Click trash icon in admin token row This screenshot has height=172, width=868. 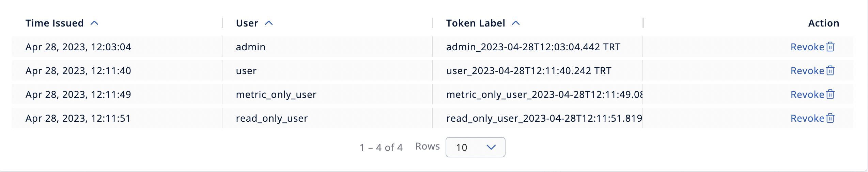click(830, 47)
